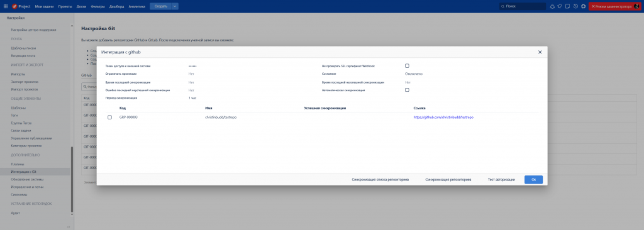Confirm the dialog with the Ок button
This screenshot has width=644, height=230.
tap(533, 180)
